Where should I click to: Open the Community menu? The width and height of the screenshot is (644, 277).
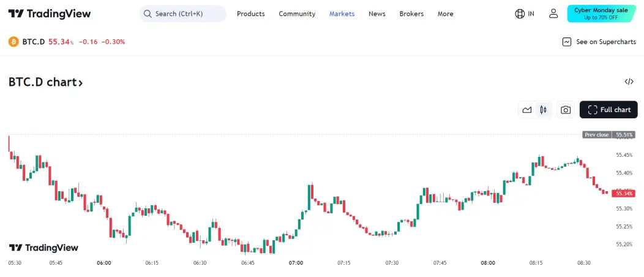pyautogui.click(x=297, y=13)
